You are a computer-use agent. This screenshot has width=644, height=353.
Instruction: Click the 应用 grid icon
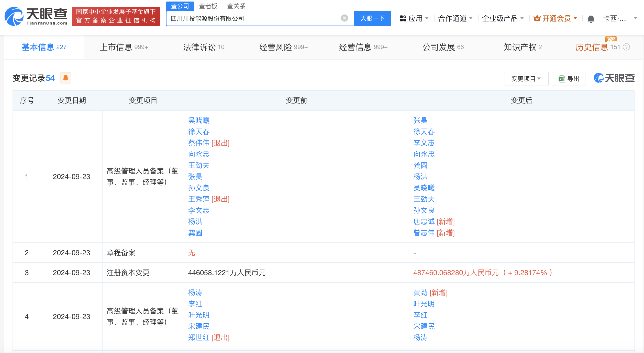(403, 18)
